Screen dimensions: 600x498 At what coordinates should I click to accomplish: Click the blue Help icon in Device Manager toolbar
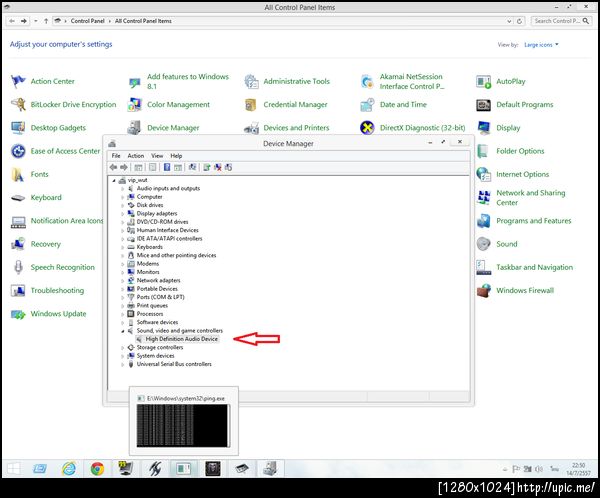pyautogui.click(x=167, y=167)
